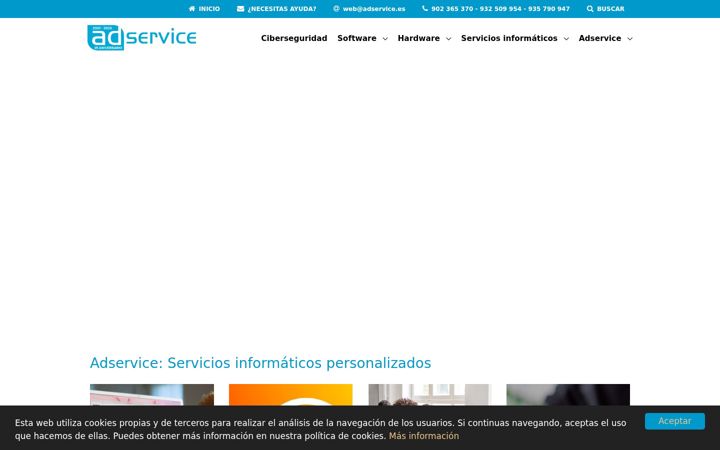Click the Adservice logo

(x=142, y=38)
